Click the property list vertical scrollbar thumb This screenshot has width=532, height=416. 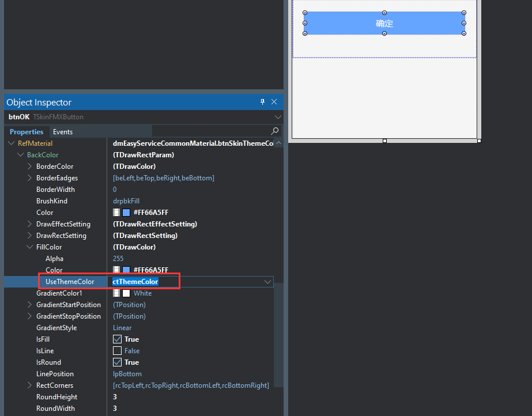(278, 335)
